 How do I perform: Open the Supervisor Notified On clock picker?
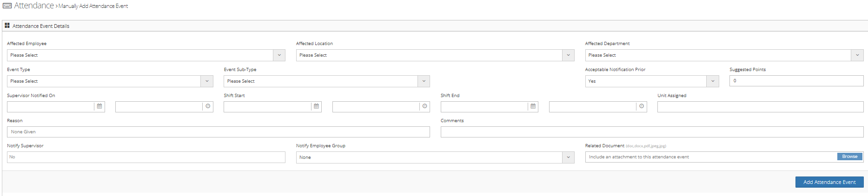[208, 106]
